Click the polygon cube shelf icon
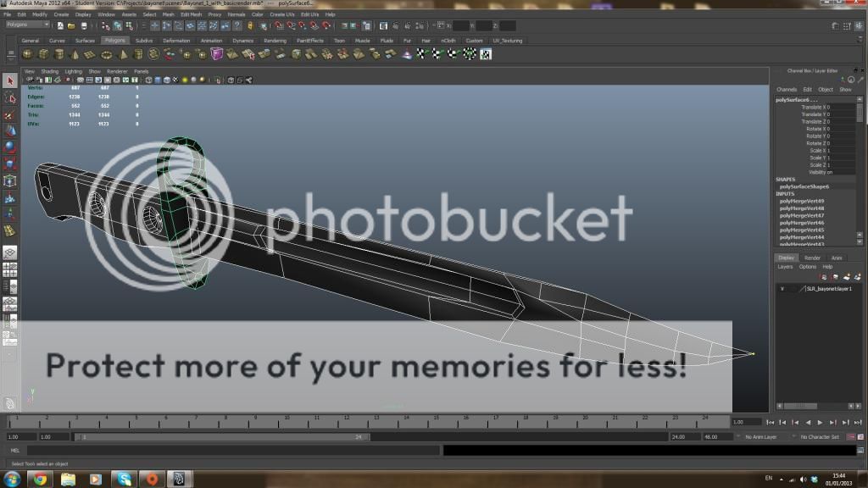The width and height of the screenshot is (868, 488). (x=43, y=54)
